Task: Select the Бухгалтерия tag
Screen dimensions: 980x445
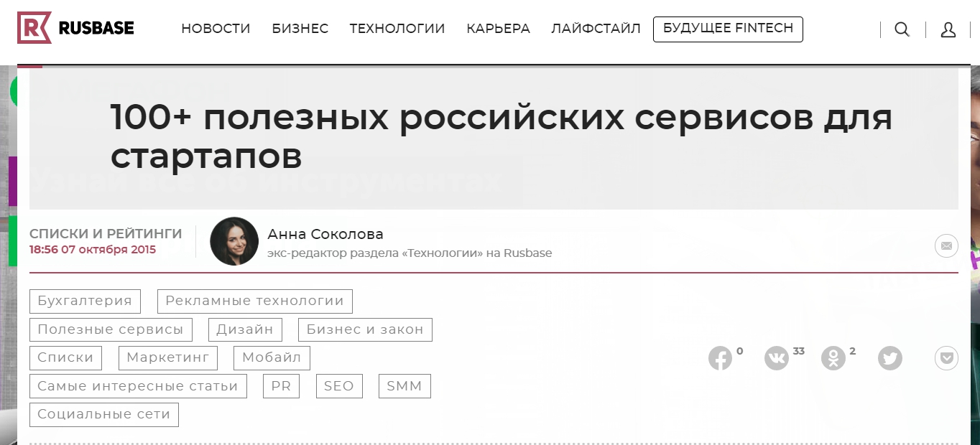Action: click(85, 301)
